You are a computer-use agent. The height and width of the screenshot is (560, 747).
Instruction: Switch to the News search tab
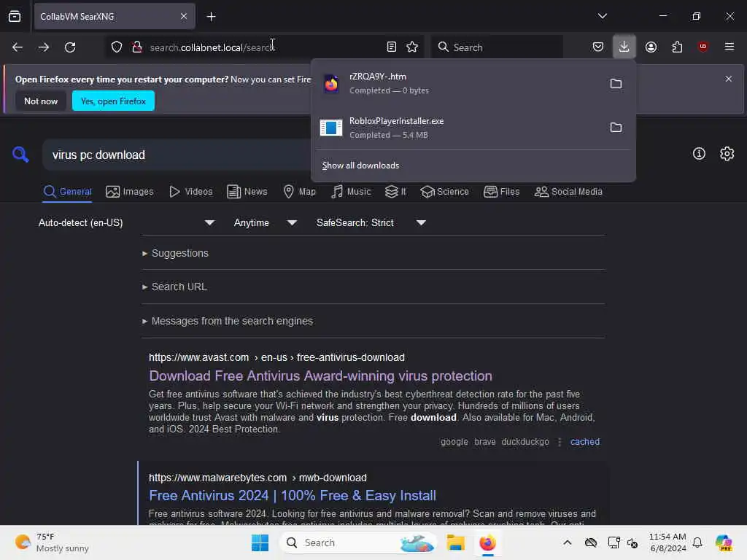click(x=247, y=192)
